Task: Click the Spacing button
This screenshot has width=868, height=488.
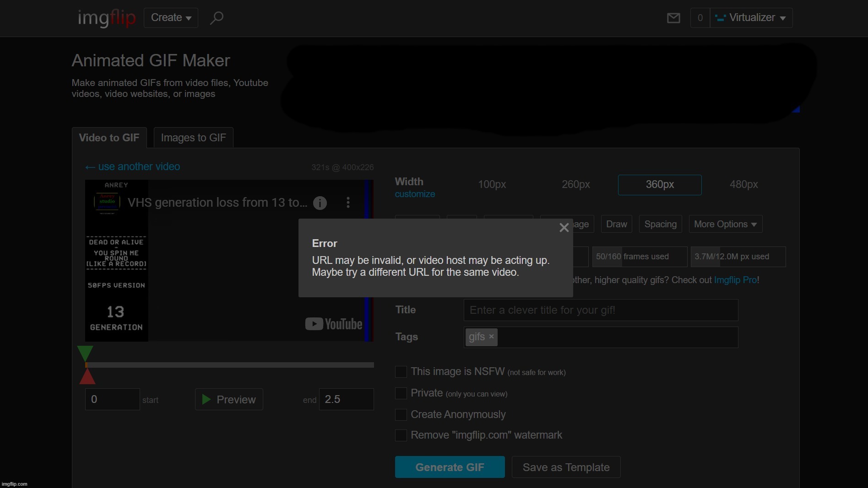Action: pyautogui.click(x=661, y=224)
